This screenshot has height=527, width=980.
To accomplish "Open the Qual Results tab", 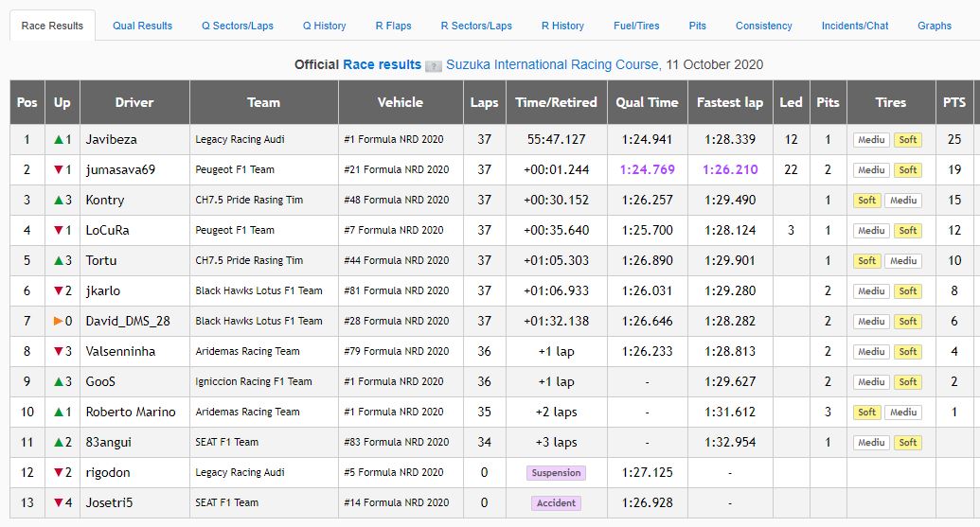I will point(142,26).
